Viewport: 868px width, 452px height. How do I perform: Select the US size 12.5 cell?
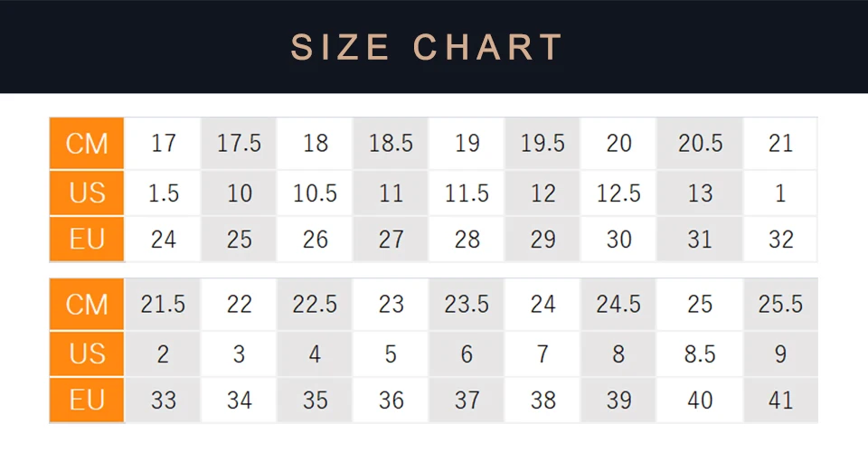[x=618, y=192]
